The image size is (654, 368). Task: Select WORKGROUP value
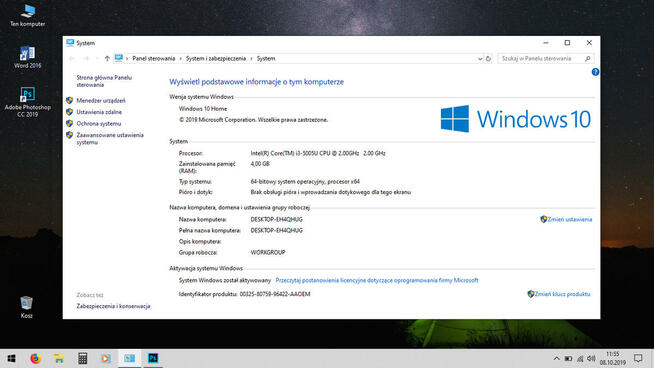tap(268, 252)
